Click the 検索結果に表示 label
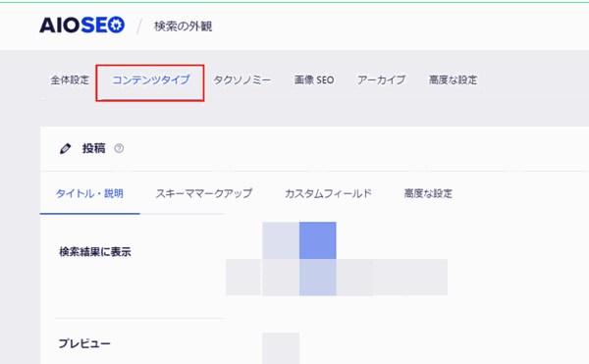 pyautogui.click(x=95, y=252)
